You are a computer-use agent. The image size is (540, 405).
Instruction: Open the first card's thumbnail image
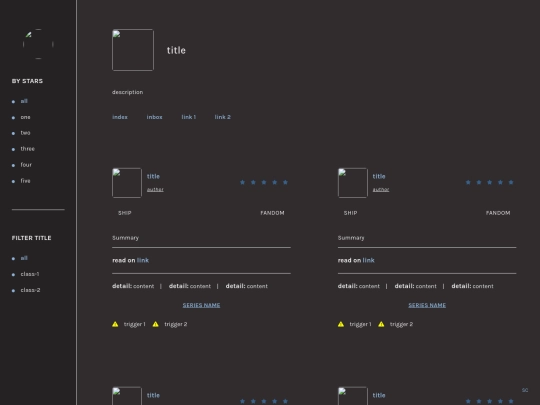(127, 183)
